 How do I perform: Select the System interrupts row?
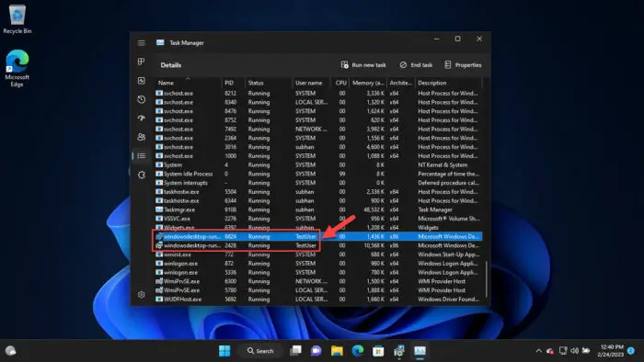(318, 183)
